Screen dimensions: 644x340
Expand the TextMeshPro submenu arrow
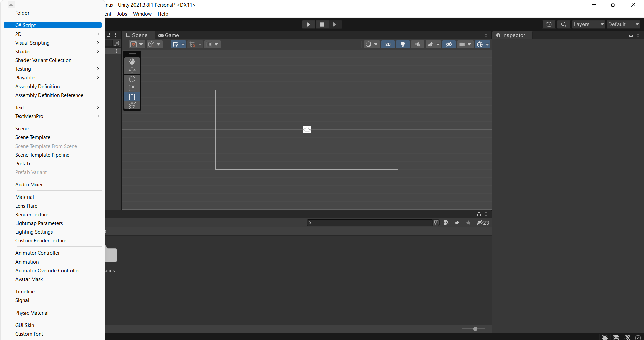[x=98, y=116]
